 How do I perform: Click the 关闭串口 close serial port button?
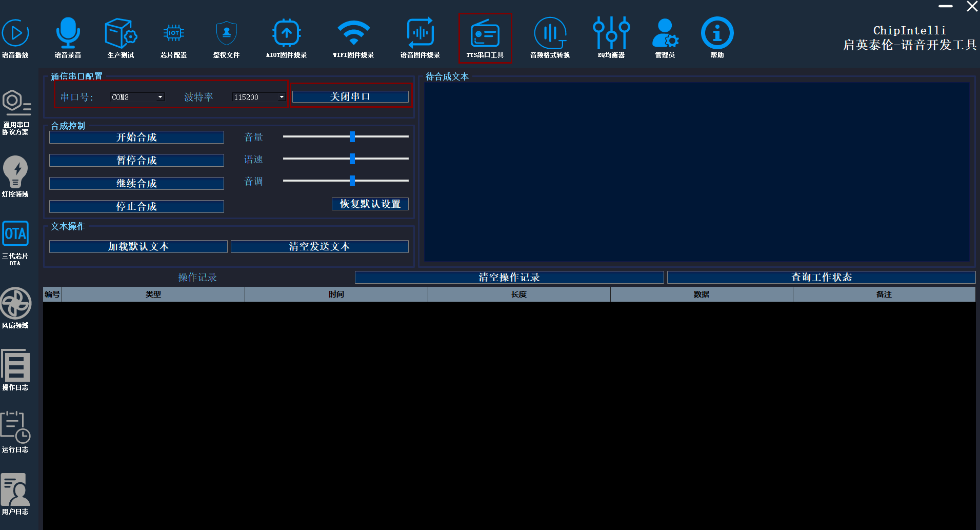tap(351, 96)
